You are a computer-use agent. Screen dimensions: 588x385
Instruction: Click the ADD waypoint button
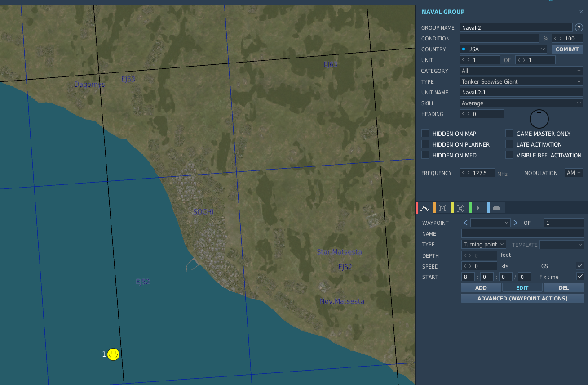481,287
